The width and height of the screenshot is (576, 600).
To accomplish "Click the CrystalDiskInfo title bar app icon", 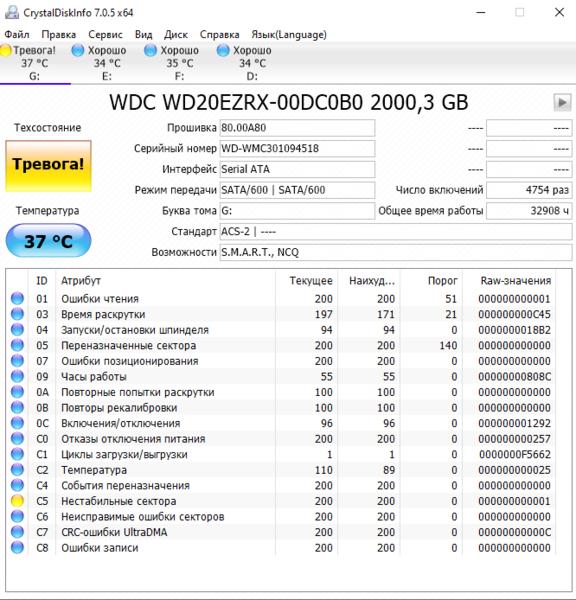I will click(11, 13).
